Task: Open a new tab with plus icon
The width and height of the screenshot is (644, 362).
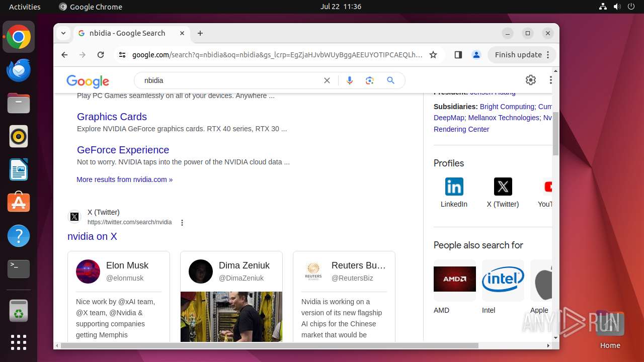Action: click(200, 33)
